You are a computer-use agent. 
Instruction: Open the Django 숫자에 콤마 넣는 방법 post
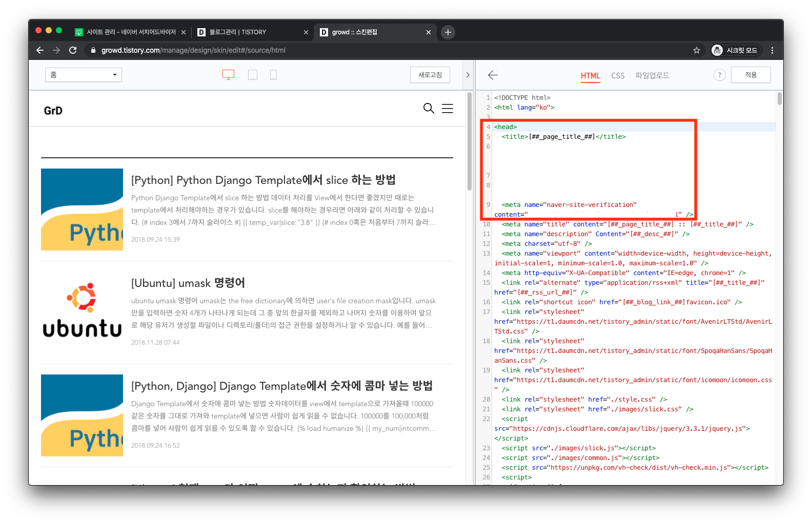(282, 386)
